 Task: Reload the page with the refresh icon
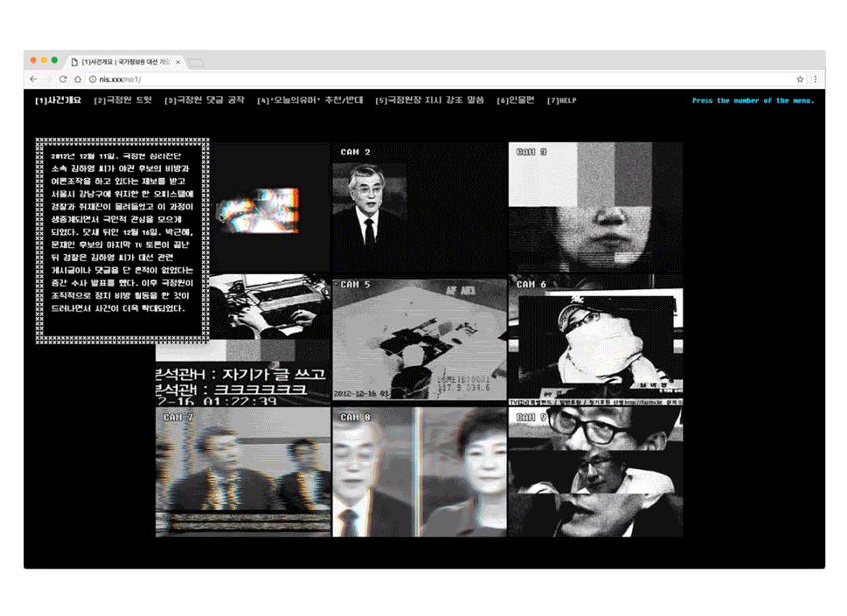(x=63, y=79)
